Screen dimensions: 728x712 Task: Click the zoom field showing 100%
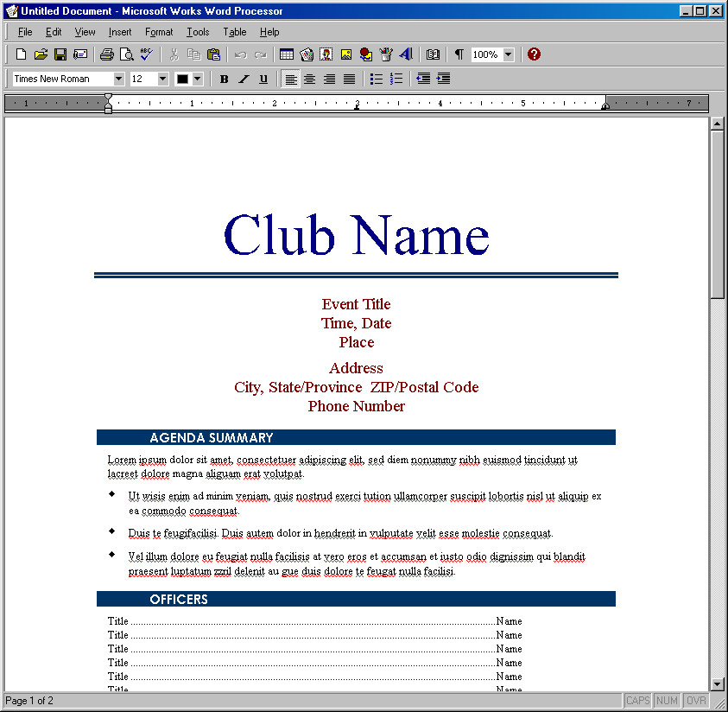(487, 54)
